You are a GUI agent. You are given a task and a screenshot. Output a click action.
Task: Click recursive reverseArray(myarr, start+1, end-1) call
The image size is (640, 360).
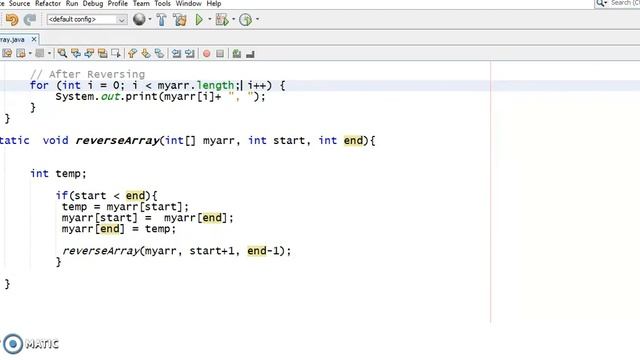pos(176,251)
